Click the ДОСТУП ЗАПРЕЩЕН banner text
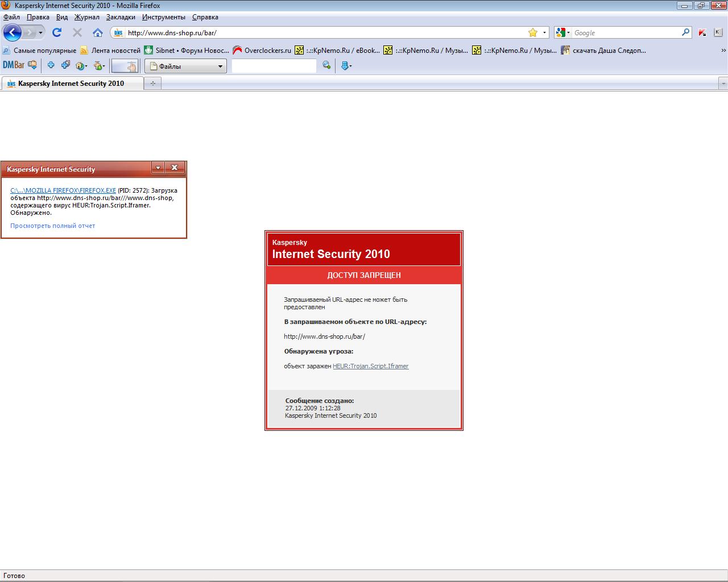The height and width of the screenshot is (582, 728). (364, 275)
